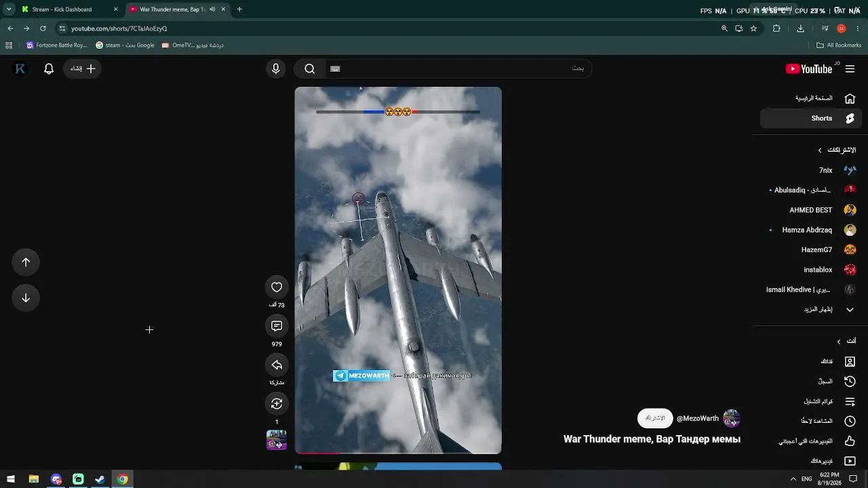Mute the tab via the speaker icon

(212, 9)
